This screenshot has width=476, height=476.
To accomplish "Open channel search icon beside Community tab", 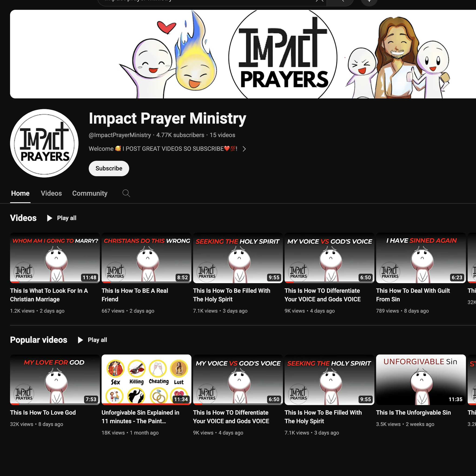I will 126,193.
